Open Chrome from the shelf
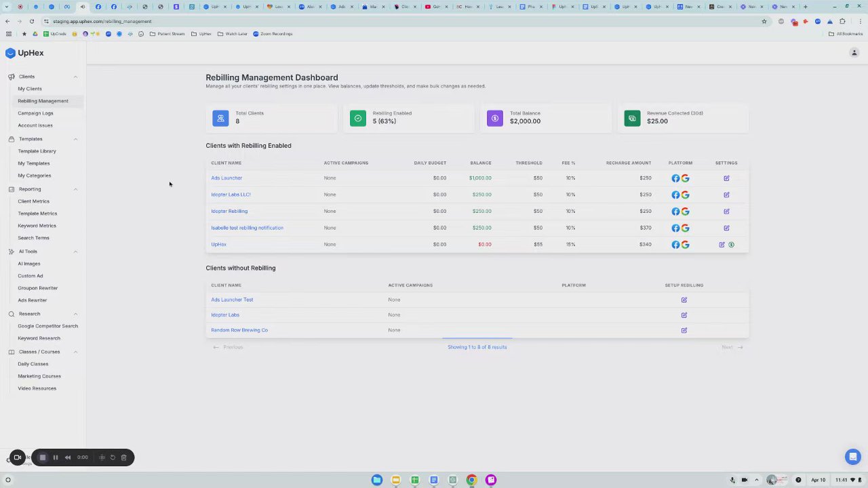This screenshot has height=488, width=868. tap(472, 480)
